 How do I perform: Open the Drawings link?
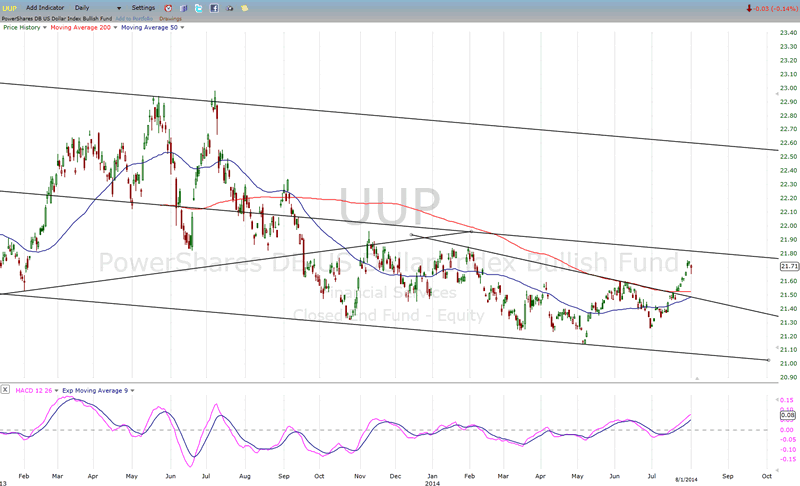pos(170,19)
